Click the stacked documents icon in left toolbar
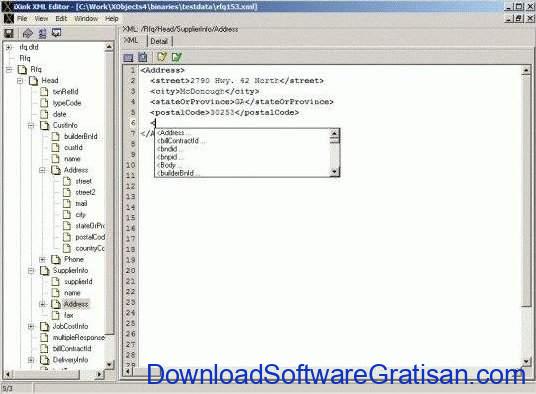Screen dimensions: 536x394 (42, 33)
